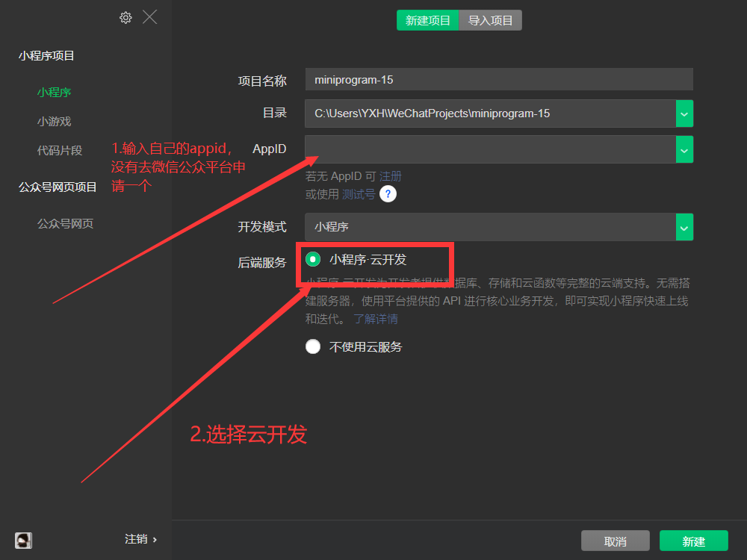Open the AppID dropdown list
Image resolution: width=747 pixels, height=560 pixels.
[684, 149]
